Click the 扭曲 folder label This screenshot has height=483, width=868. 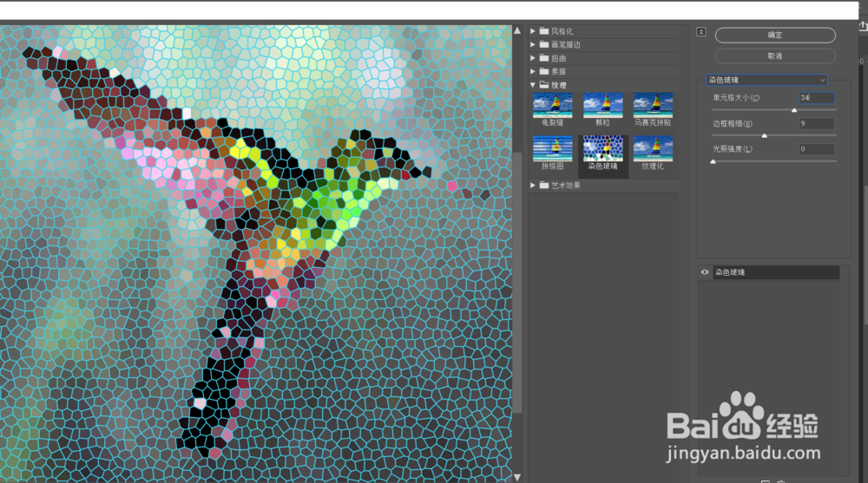(558, 58)
